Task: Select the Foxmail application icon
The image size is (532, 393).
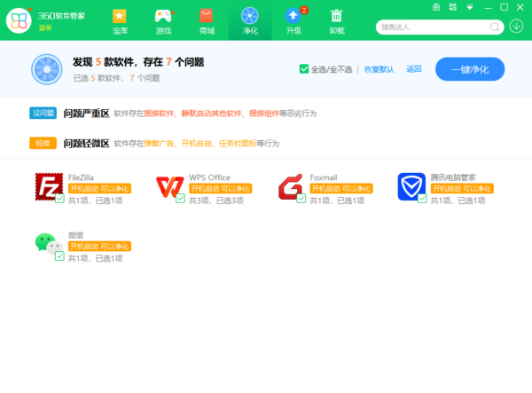Action: tap(290, 187)
